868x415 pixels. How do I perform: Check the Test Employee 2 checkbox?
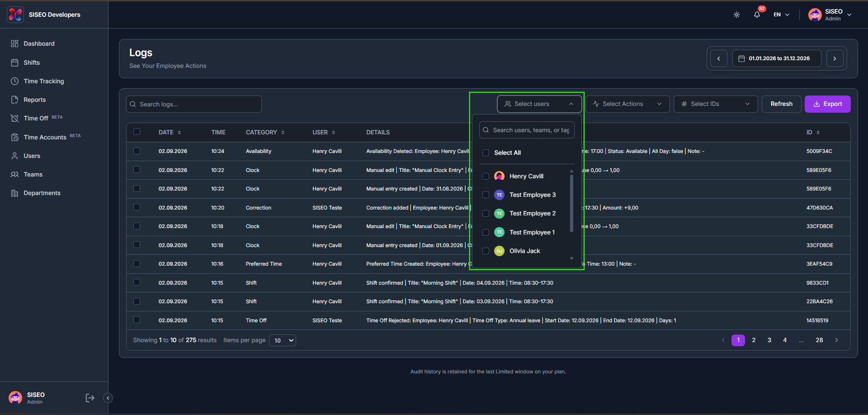coord(486,213)
